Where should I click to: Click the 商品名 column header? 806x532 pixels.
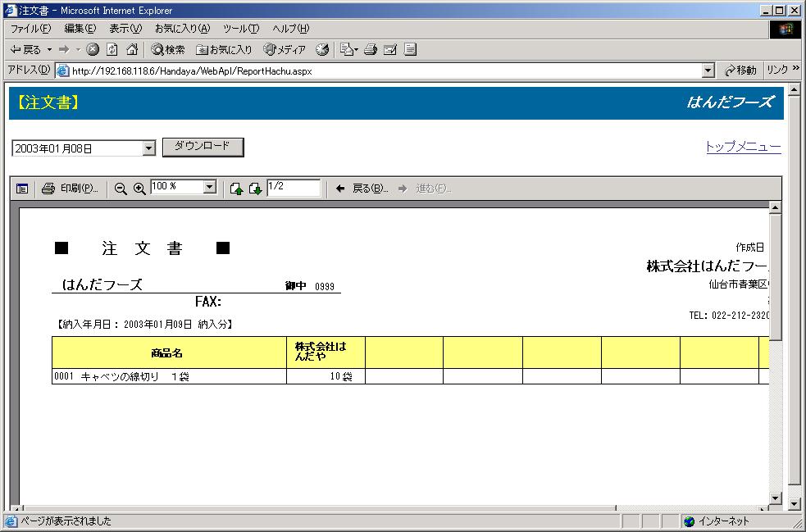pyautogui.click(x=169, y=352)
